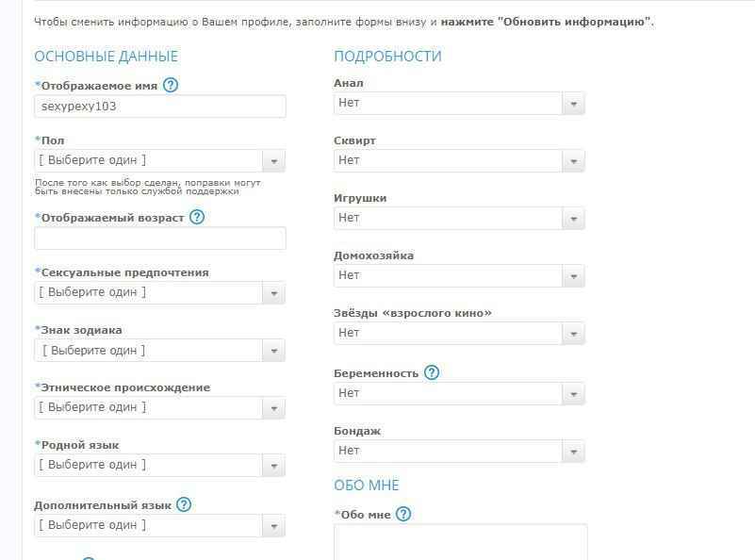The height and width of the screenshot is (560, 755).
Task: Open the Сквирт options list
Action: [x=574, y=160]
